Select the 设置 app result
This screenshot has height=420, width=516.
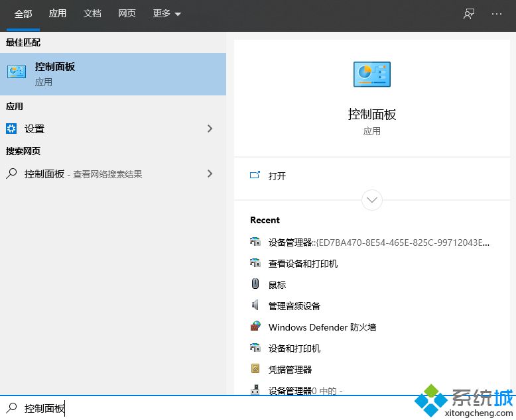coord(113,129)
